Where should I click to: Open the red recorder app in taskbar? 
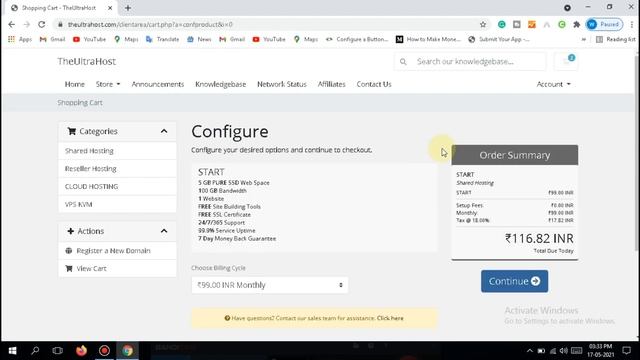coord(104,351)
